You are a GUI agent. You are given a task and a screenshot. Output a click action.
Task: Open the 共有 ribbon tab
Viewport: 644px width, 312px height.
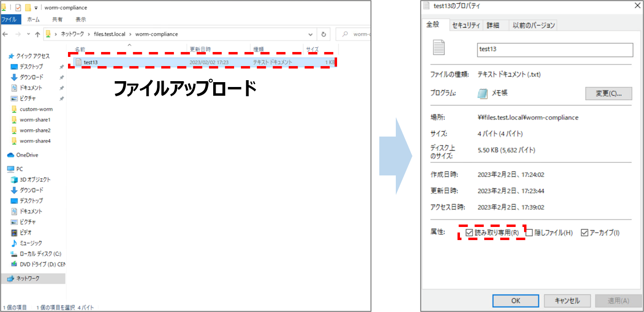click(x=57, y=19)
